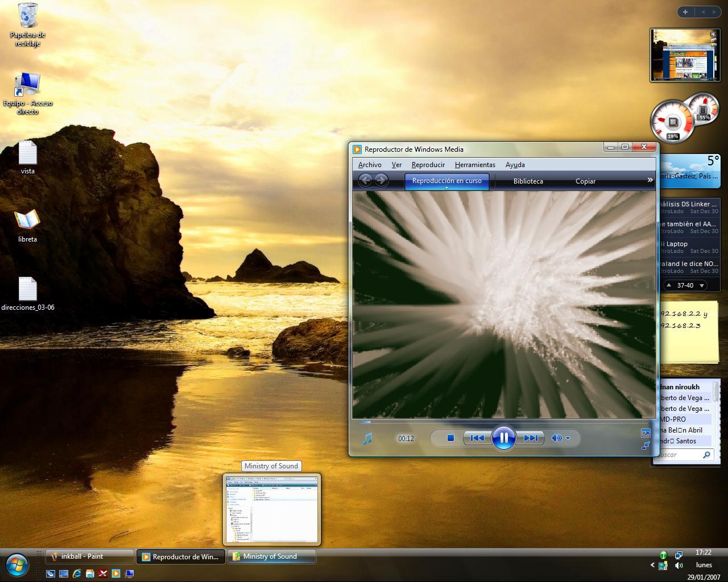Image resolution: width=728 pixels, height=582 pixels.
Task: Open the taskbar clock showing 17:22
Action: (704, 552)
